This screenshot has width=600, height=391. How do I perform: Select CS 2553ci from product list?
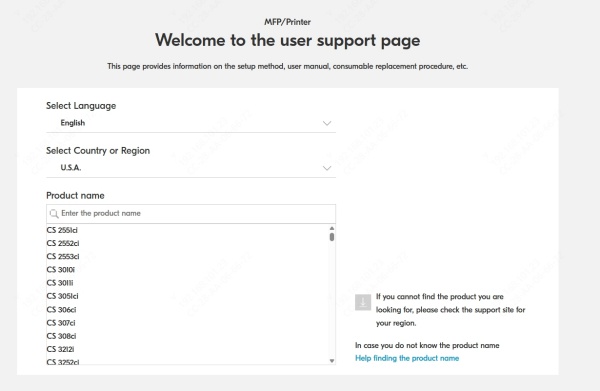pyautogui.click(x=63, y=256)
